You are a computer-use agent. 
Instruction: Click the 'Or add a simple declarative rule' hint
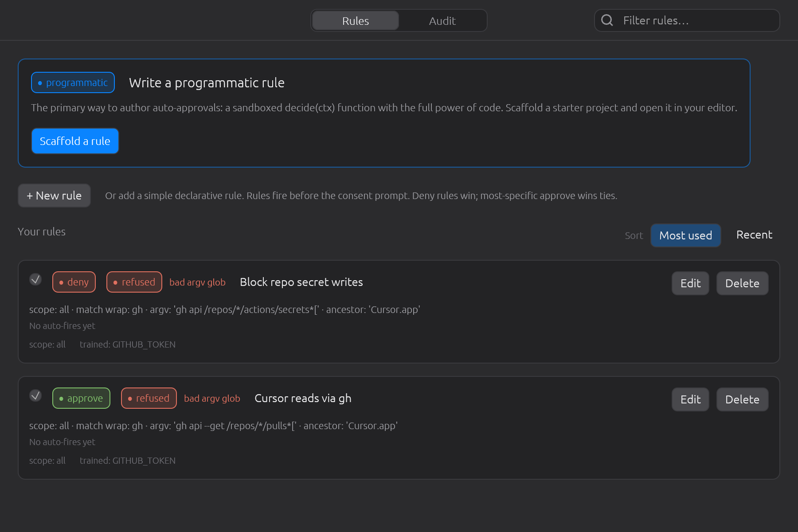coord(361,196)
